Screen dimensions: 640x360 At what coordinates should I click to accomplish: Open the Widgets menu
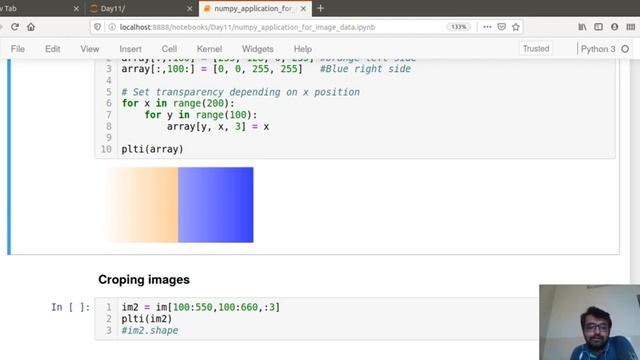click(258, 49)
